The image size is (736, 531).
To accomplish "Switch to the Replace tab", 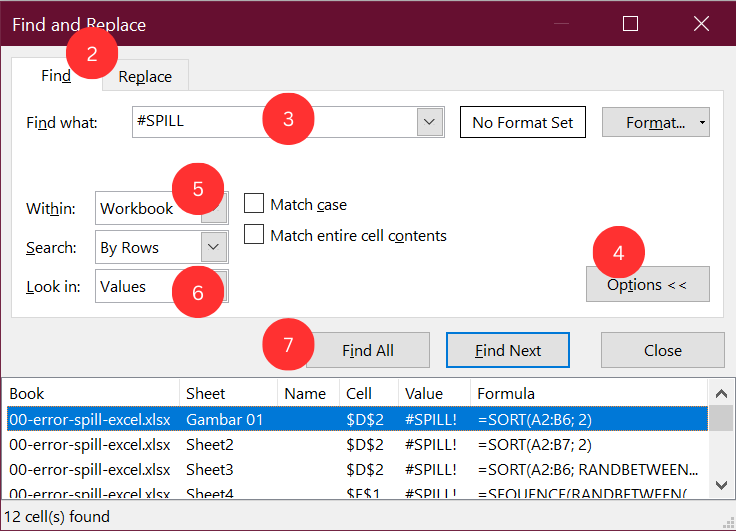I will (145, 76).
